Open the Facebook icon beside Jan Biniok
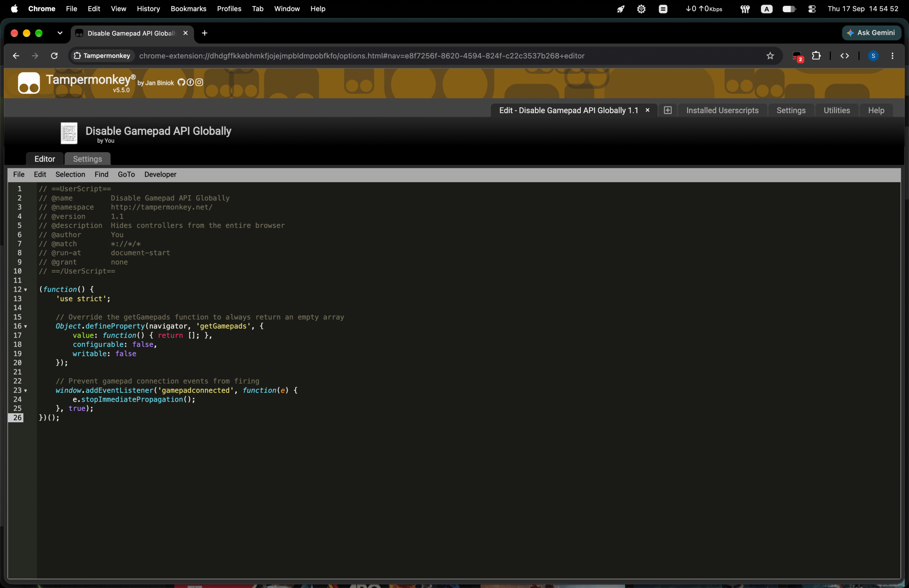Screen dimensions: 909x588 (190, 82)
